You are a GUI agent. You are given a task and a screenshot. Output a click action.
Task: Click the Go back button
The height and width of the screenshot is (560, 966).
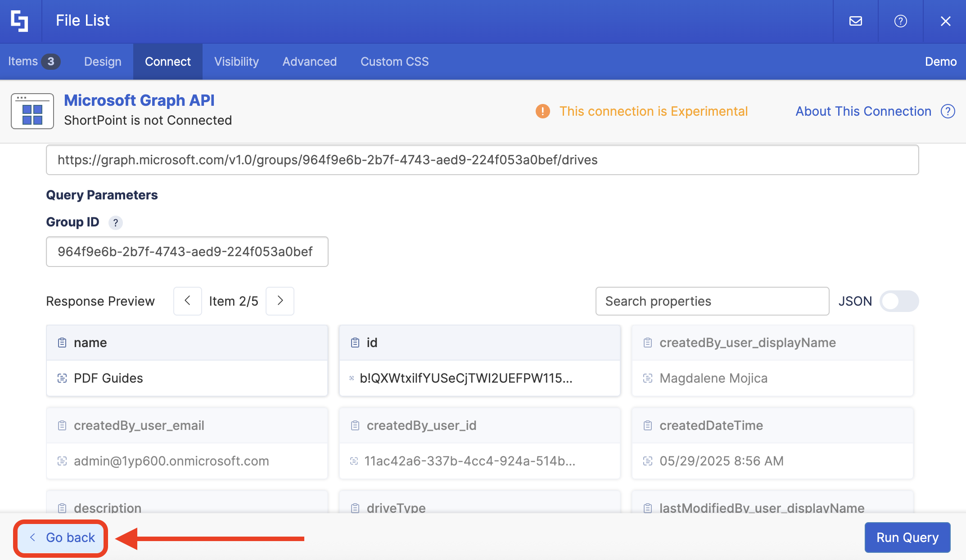click(x=61, y=537)
